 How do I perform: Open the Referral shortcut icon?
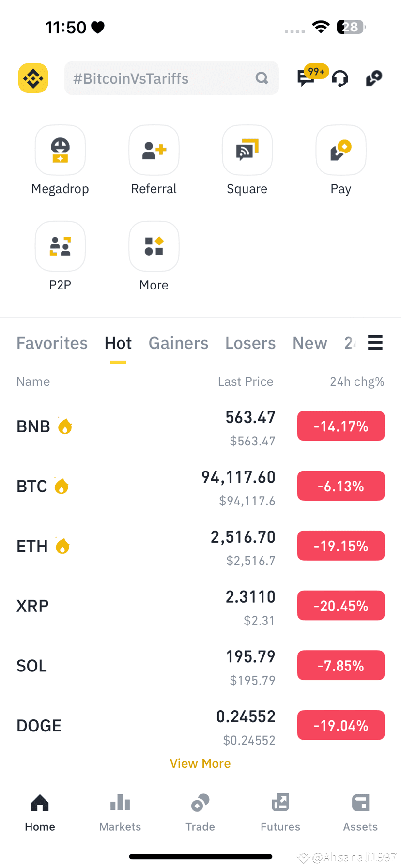point(154,150)
